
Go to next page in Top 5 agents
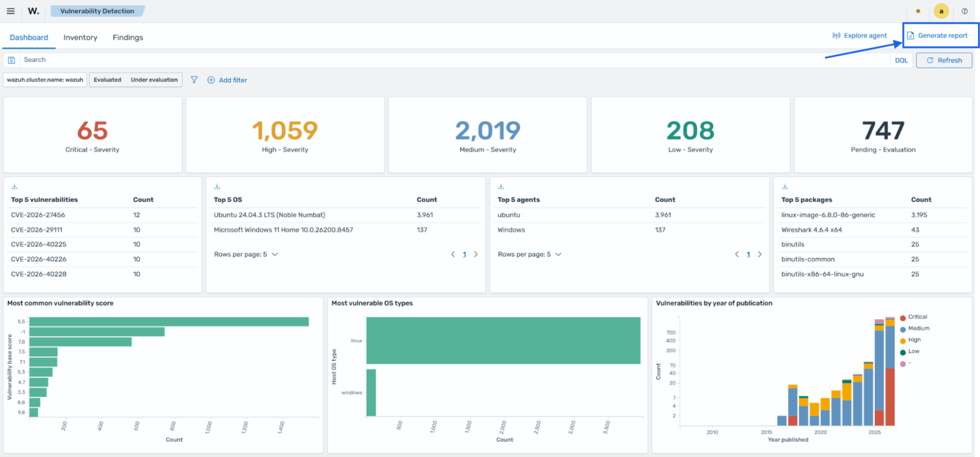(x=759, y=254)
